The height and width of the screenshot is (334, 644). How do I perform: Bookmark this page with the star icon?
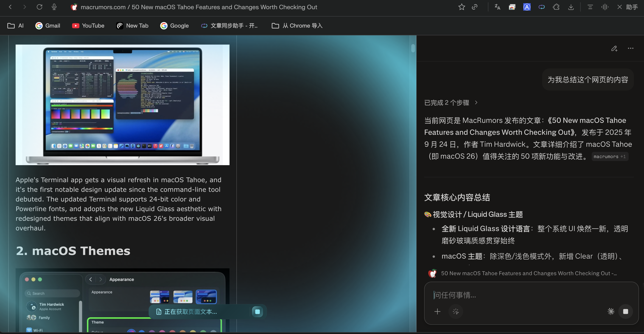(462, 7)
